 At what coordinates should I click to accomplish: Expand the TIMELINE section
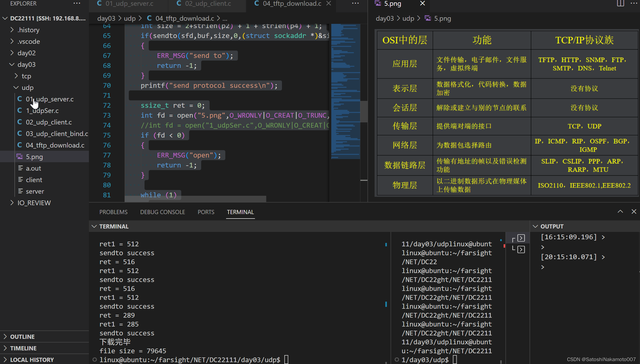click(x=5, y=348)
